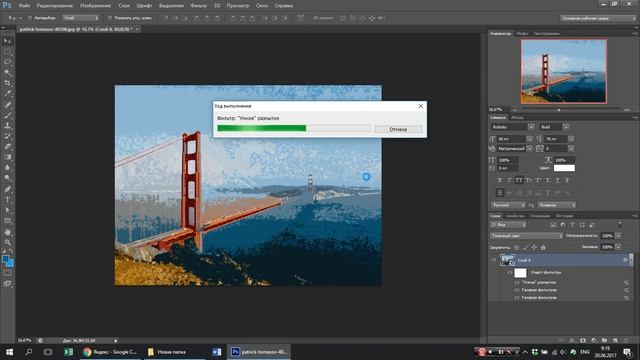Open the Редактирование menu
The width and height of the screenshot is (640, 360).
pos(55,6)
